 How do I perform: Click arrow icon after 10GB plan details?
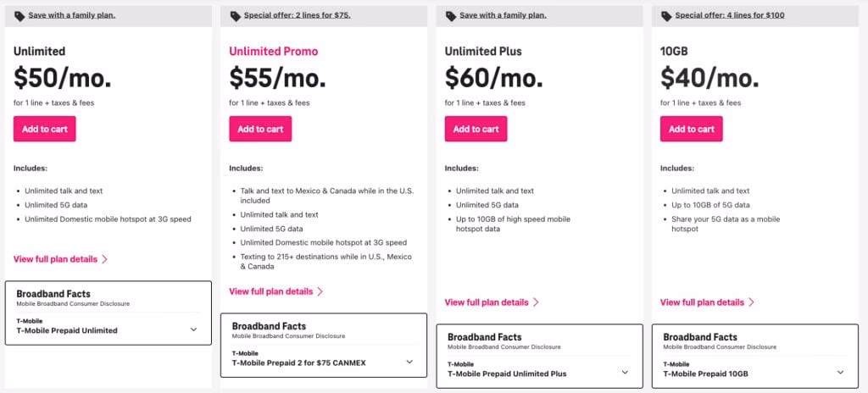[751, 302]
